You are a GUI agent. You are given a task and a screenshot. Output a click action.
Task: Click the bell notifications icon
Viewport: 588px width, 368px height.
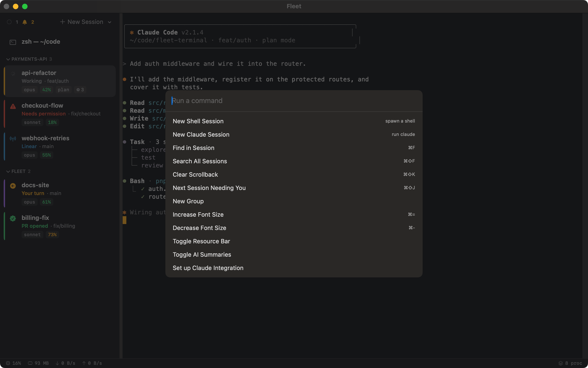tap(25, 22)
